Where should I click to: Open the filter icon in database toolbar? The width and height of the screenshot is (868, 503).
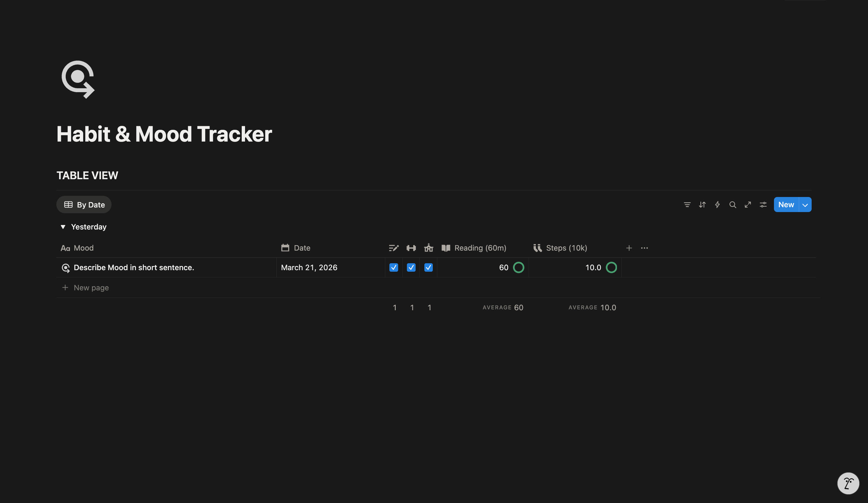(687, 205)
